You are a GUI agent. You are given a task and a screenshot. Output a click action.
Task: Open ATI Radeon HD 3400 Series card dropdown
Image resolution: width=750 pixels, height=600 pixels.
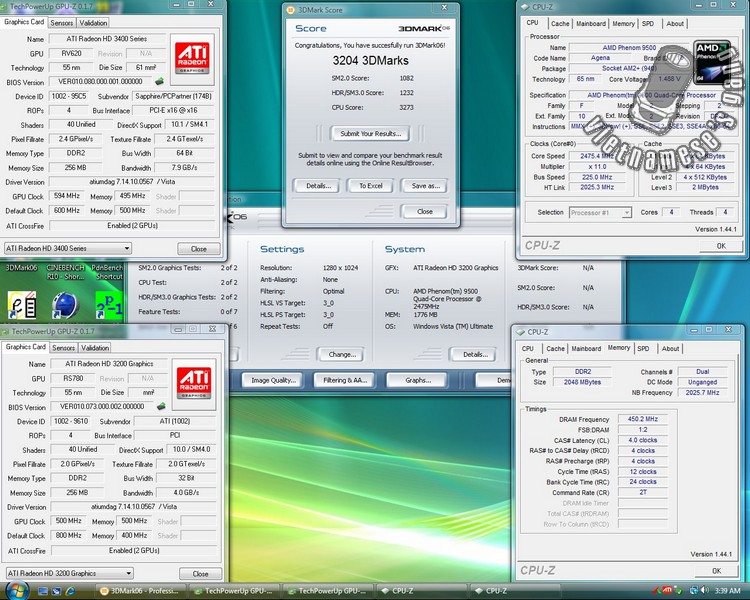point(67,248)
